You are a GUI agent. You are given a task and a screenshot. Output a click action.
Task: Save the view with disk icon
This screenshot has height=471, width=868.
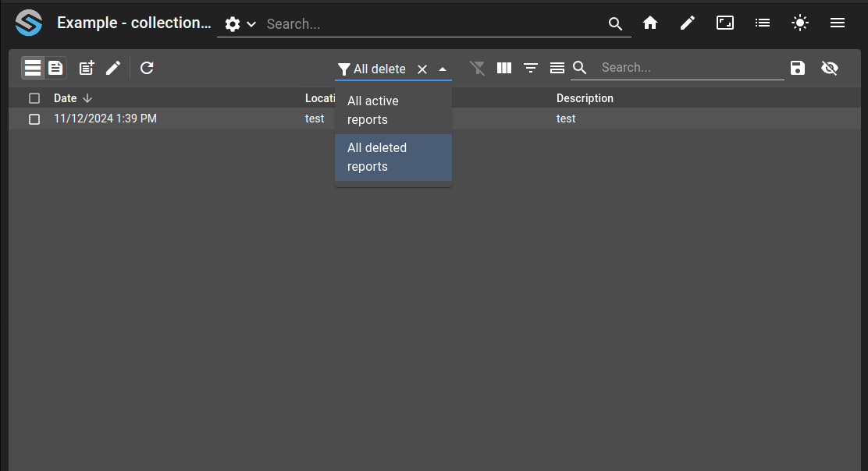tap(798, 68)
